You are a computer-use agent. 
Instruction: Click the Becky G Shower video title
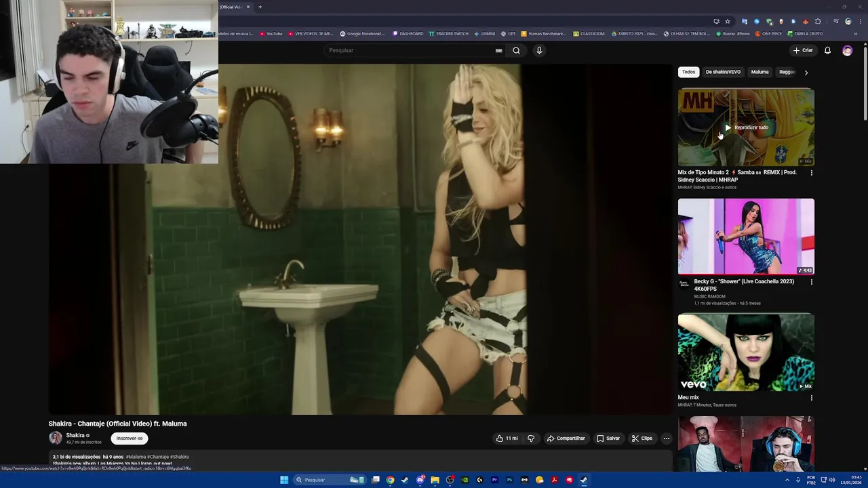tap(744, 285)
